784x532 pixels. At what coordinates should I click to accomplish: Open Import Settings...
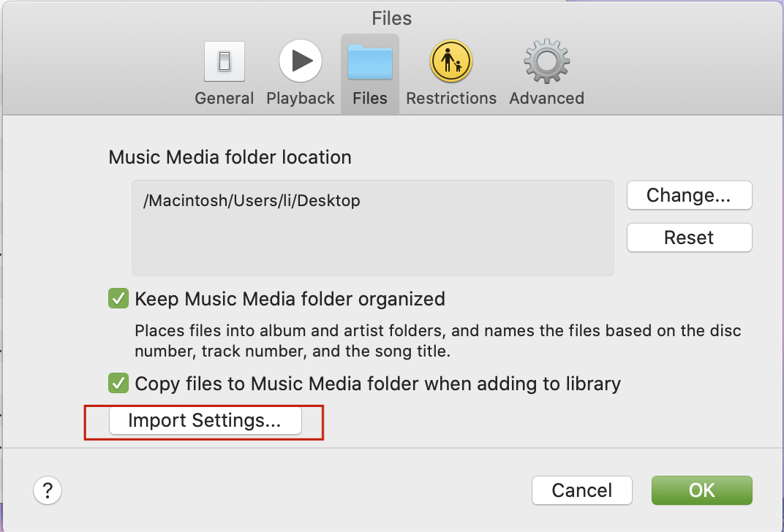pos(205,421)
